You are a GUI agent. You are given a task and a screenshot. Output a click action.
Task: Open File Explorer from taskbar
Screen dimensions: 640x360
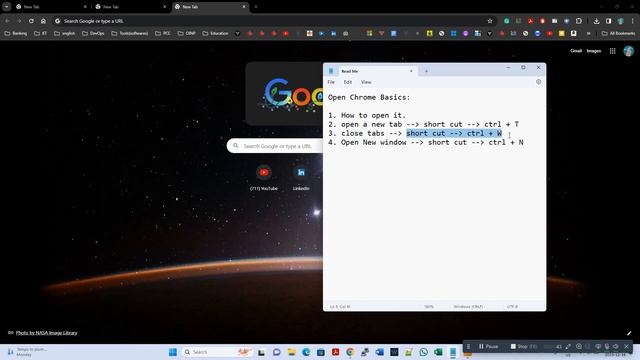(x=291, y=352)
